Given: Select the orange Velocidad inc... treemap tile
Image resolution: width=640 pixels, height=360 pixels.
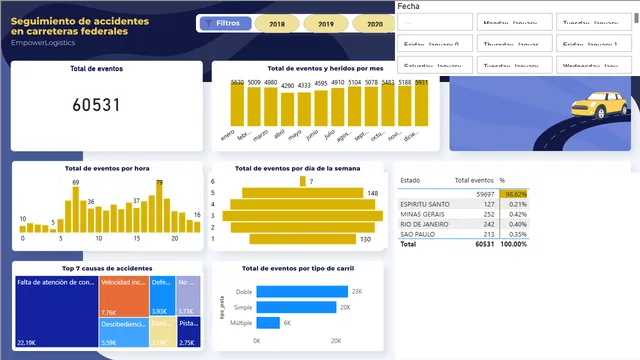Looking at the screenshot, I should [x=124, y=296].
